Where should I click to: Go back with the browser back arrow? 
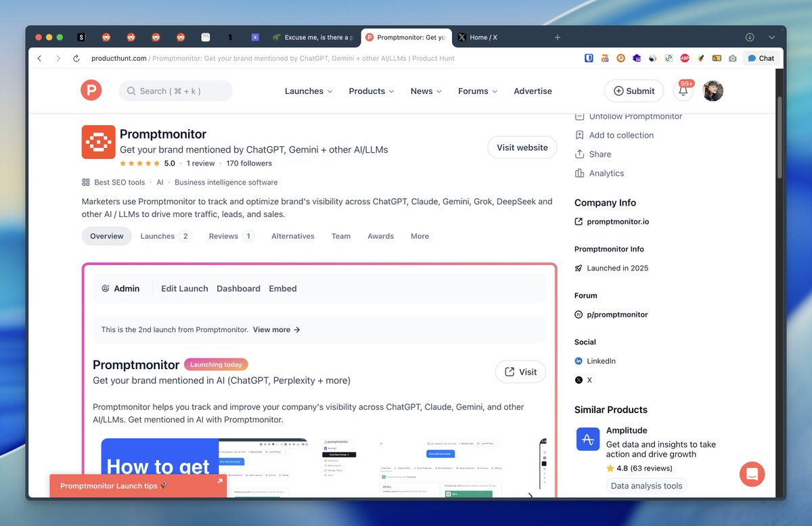[39, 58]
